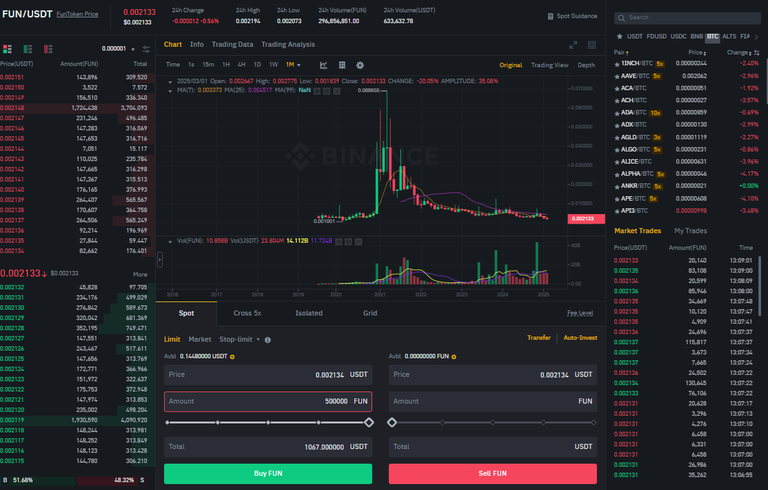
Task: Open the multi-chart grid layout icon
Action: tap(592, 45)
